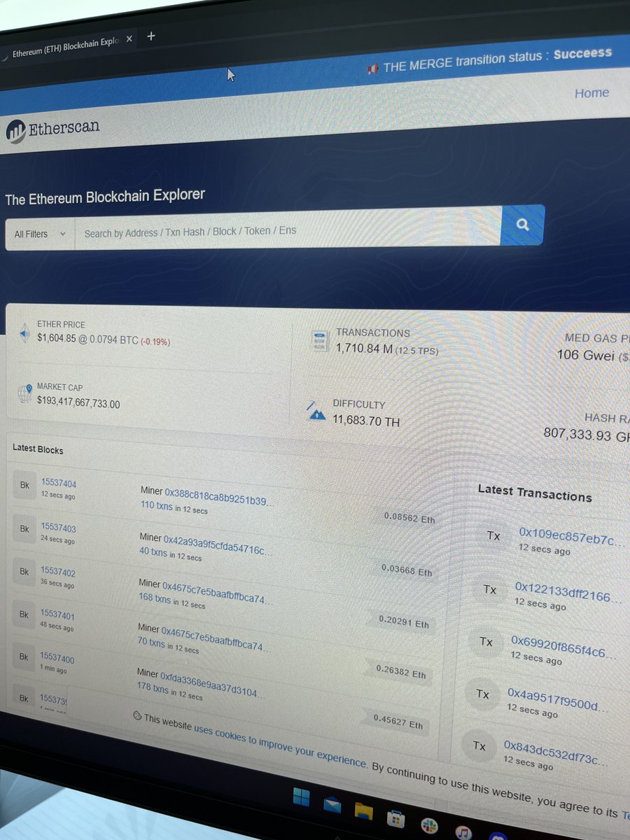630x840 pixels.
Task: Open the All Filters dropdown
Action: pyautogui.click(x=40, y=234)
